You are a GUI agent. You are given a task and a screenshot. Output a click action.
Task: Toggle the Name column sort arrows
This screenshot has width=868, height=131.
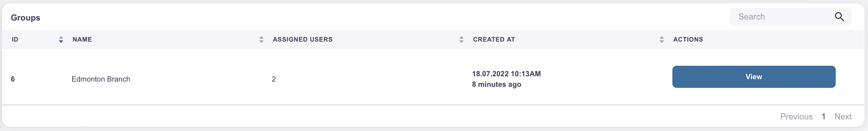[x=261, y=39]
